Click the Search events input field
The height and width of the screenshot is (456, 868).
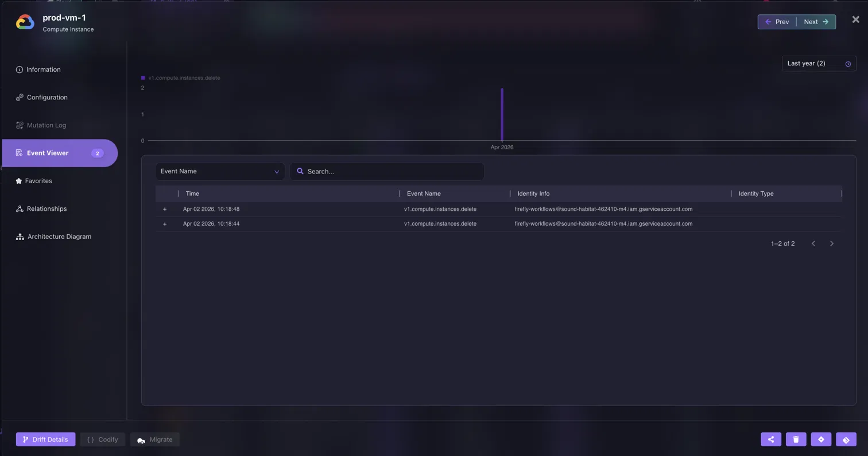(x=387, y=171)
